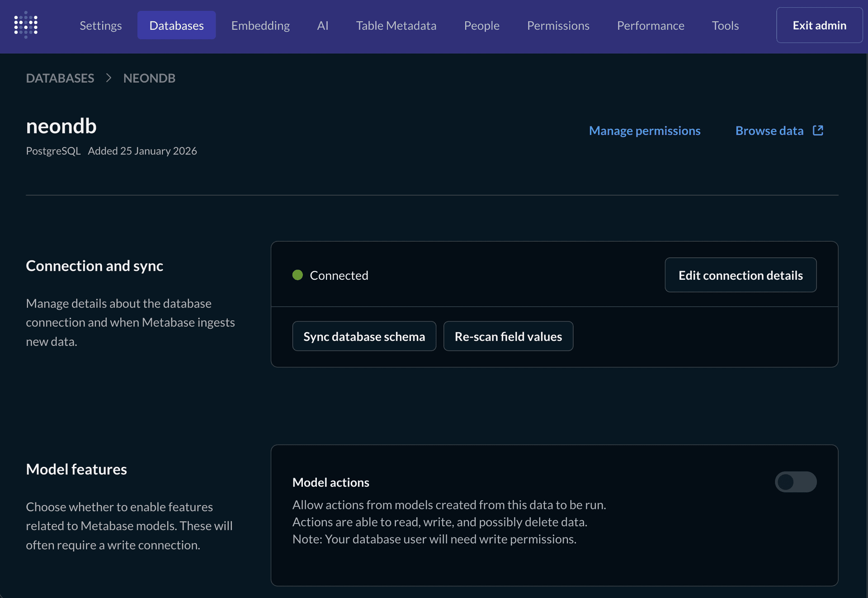Open the Databases navigation tab
Screen dimensions: 868x598
click(x=176, y=25)
